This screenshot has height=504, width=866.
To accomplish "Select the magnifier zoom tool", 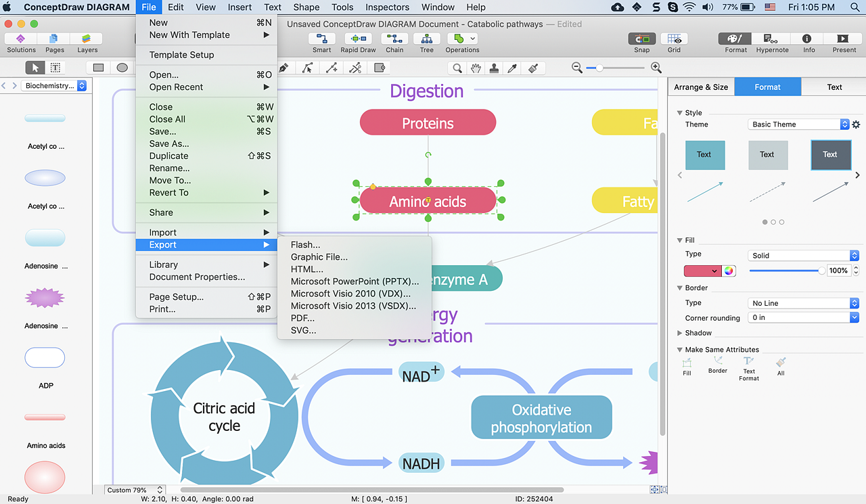I will (x=458, y=68).
